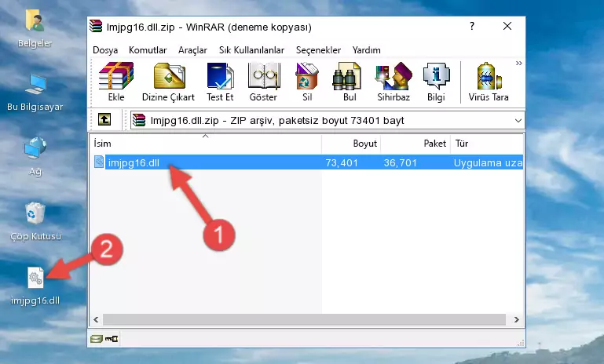Sort by the Paket column header
This screenshot has width=604, height=364.
[415, 144]
